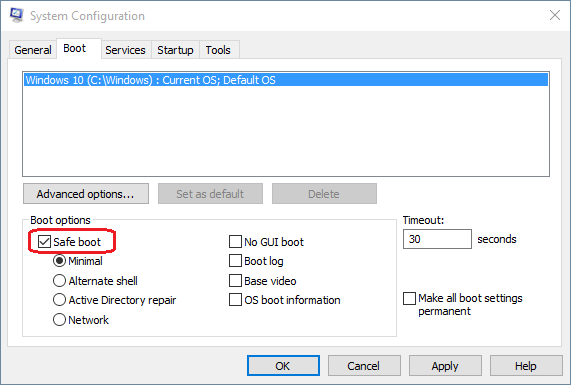The height and width of the screenshot is (385, 571).
Task: Apply the boot settings
Action: point(445,366)
